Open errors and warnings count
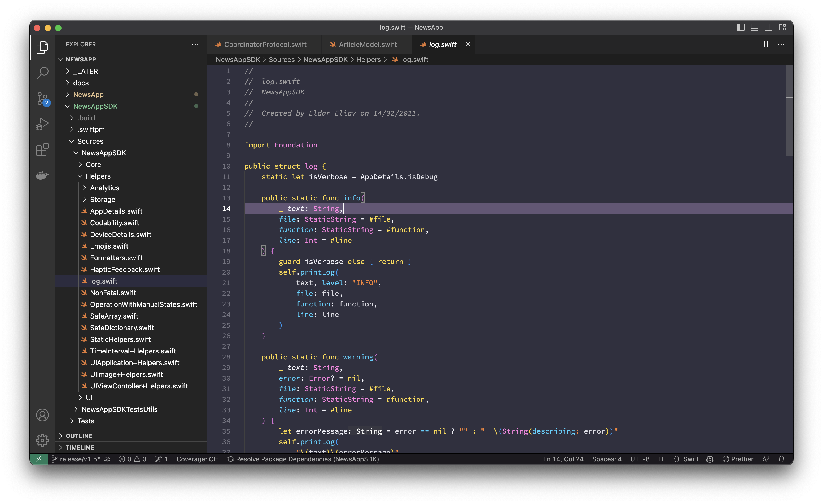The height and width of the screenshot is (504, 823). 133,459
